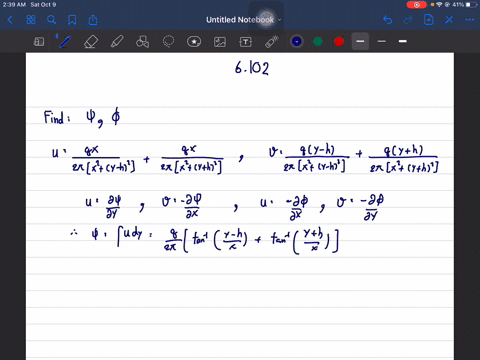Undo the last stroke
480x360 pixels.
coord(387,20)
